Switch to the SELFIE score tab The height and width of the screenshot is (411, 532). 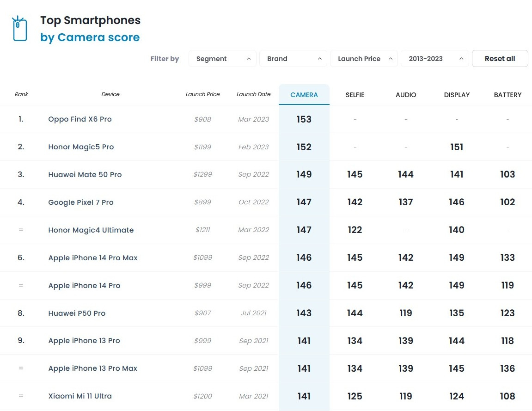(x=355, y=95)
